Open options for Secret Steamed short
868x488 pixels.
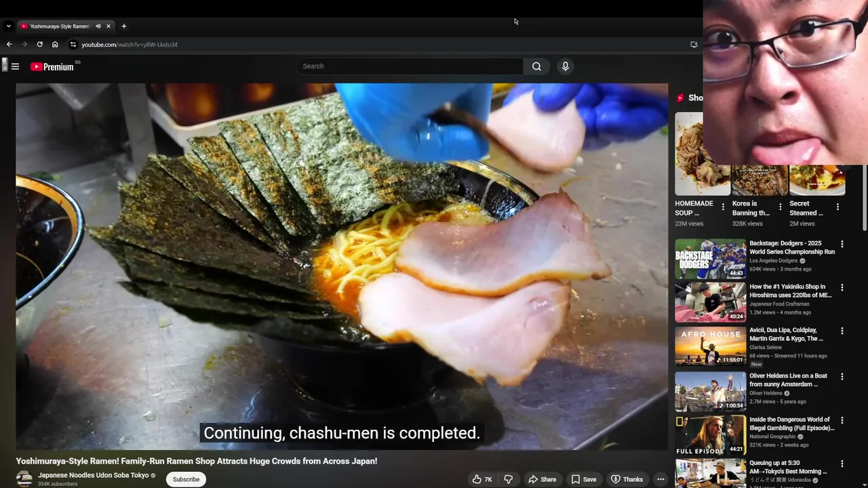(x=837, y=207)
